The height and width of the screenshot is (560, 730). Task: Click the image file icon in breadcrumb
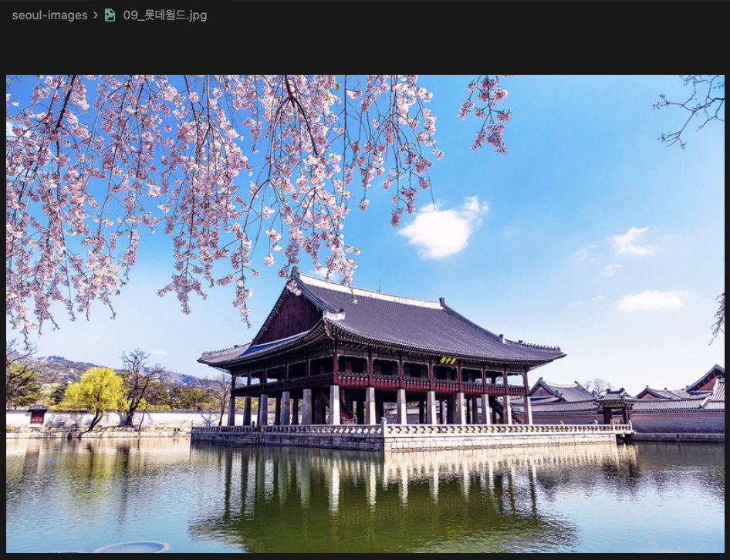[x=110, y=15]
